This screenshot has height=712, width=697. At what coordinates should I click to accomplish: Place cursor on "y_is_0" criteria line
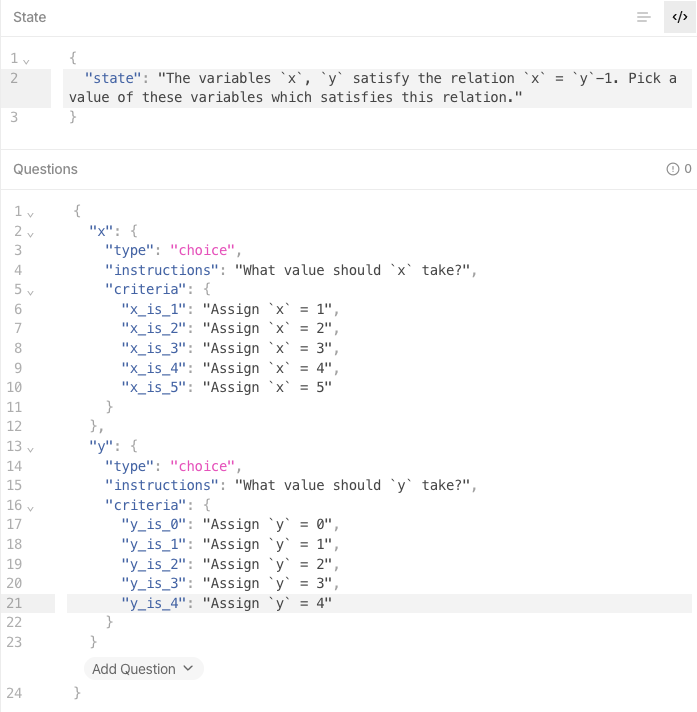[x=230, y=524]
